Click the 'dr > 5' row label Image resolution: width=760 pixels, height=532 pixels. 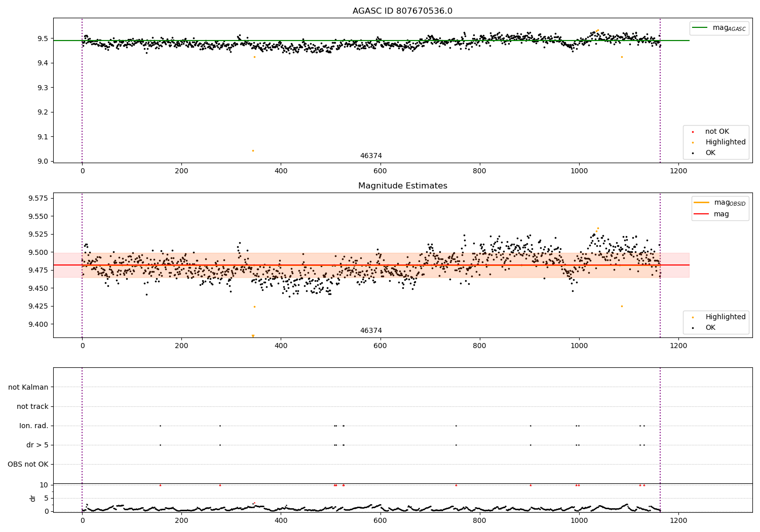point(37,445)
